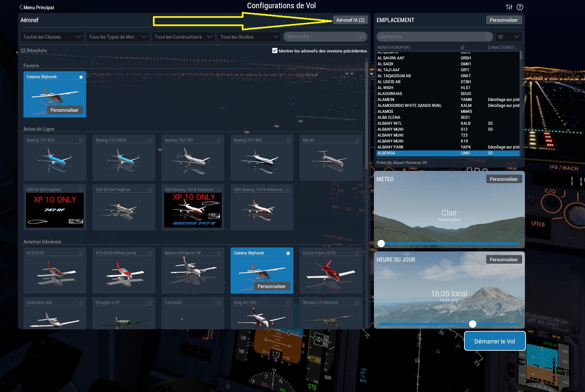Open the settings sliders icon

tap(509, 7)
